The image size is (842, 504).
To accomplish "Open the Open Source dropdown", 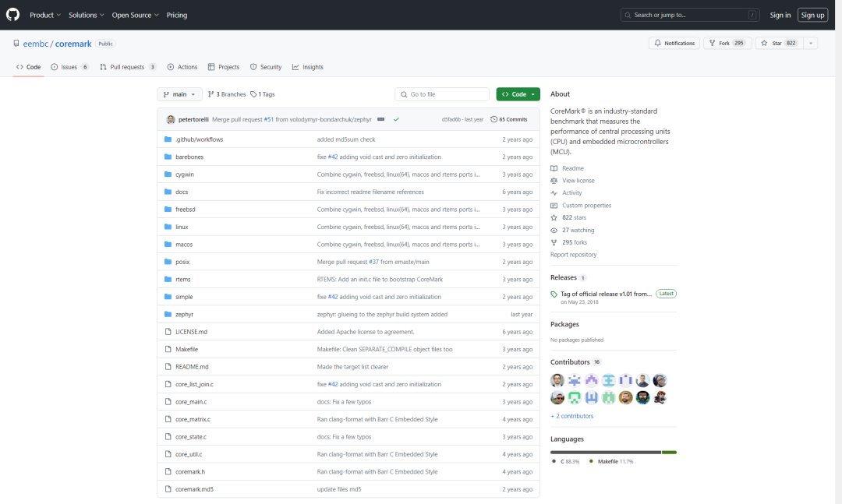I will 136,15.
